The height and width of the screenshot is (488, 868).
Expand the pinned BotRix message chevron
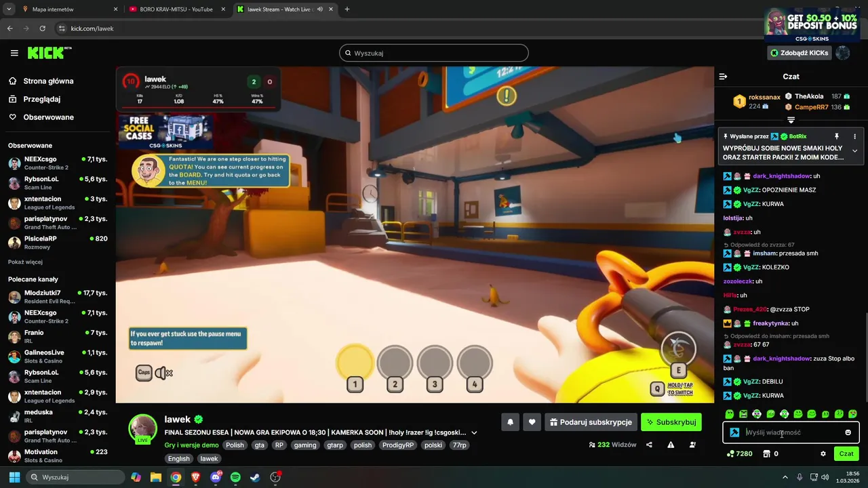854,151
